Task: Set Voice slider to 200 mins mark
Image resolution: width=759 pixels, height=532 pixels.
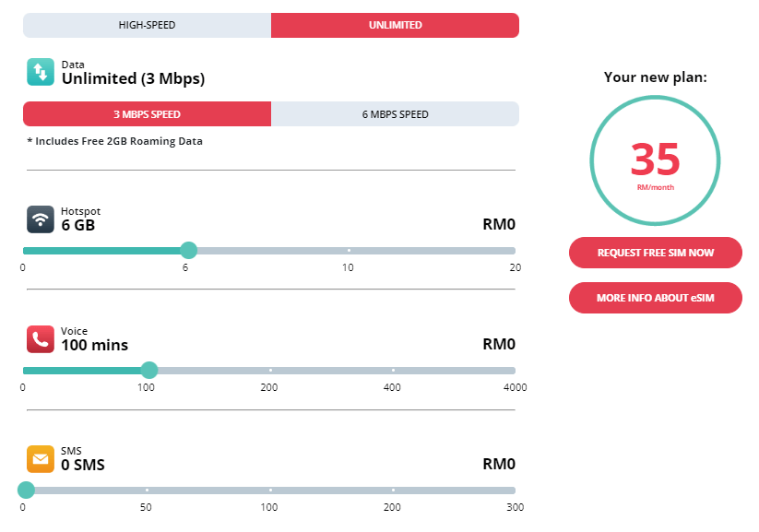Action: pos(270,370)
